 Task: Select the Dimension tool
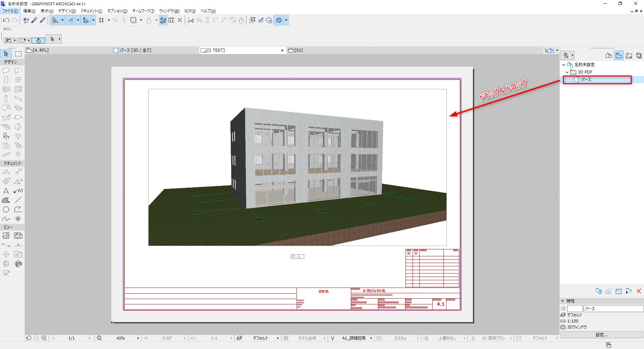6,172
